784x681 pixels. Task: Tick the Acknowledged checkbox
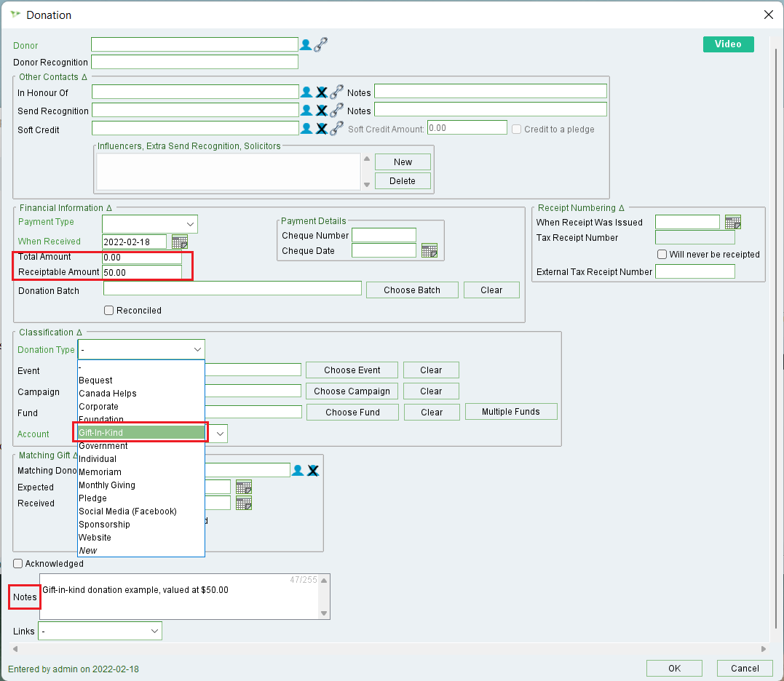coord(18,564)
